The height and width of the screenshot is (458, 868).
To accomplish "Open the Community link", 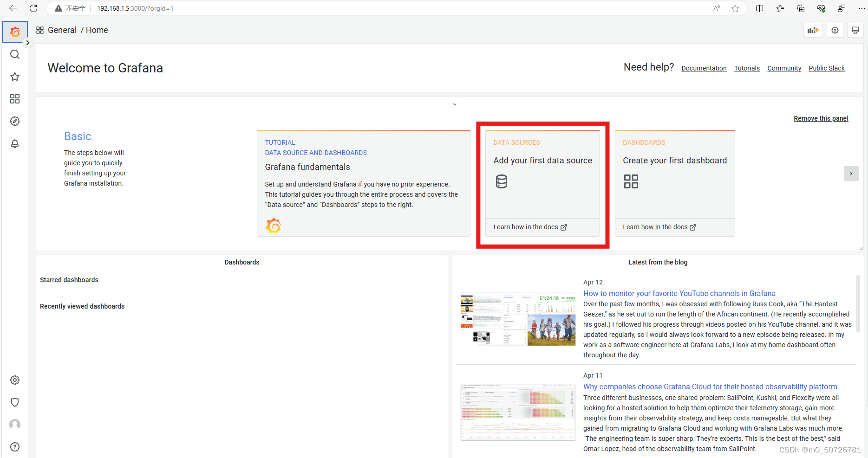I will click(784, 68).
